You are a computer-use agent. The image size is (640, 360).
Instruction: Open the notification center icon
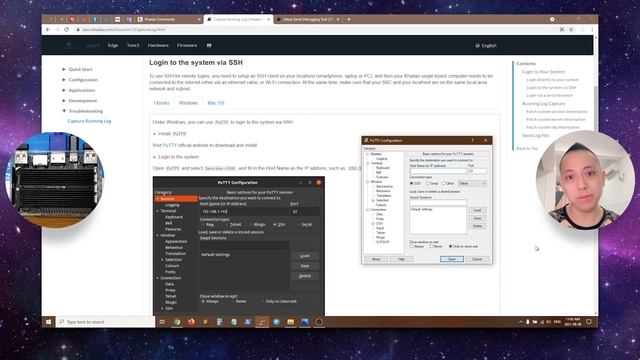(x=589, y=322)
